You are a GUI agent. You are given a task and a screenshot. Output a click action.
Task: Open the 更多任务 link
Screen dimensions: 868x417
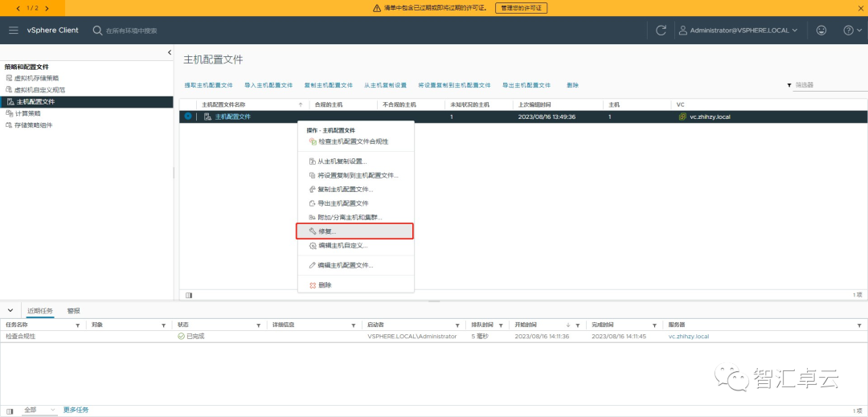coord(76,410)
